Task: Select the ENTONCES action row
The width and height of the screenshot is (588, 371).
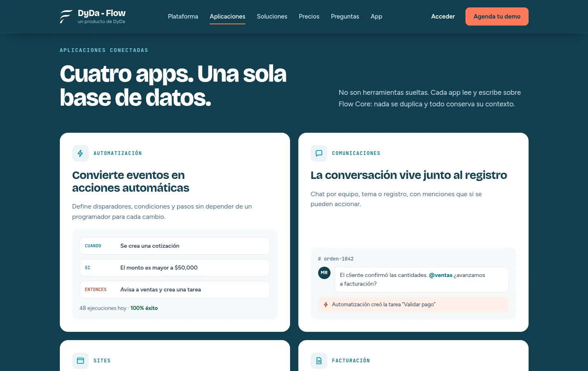Action: (175, 289)
